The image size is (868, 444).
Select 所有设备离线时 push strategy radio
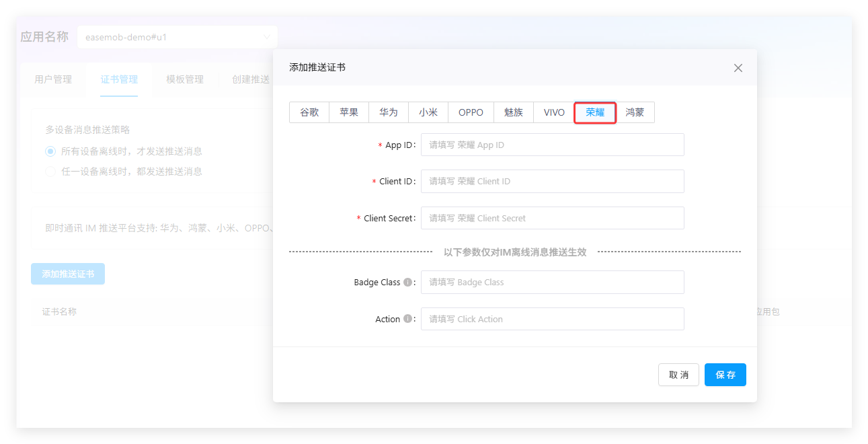(x=50, y=151)
